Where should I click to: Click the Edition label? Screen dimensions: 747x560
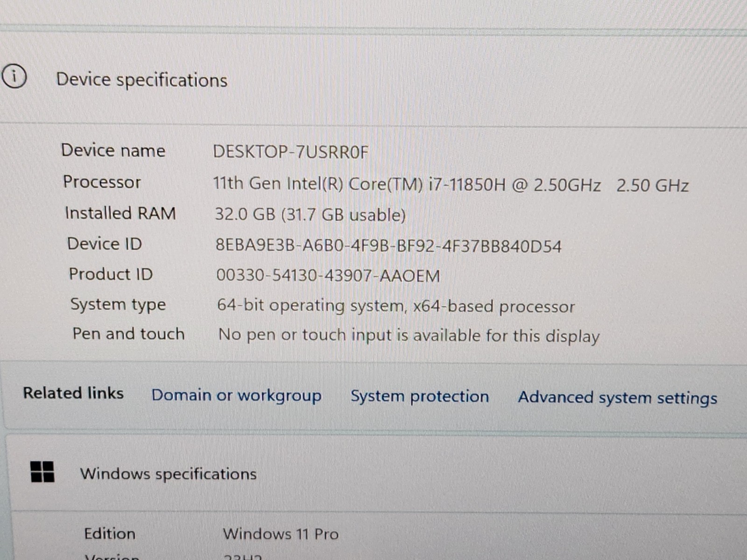pos(110,533)
